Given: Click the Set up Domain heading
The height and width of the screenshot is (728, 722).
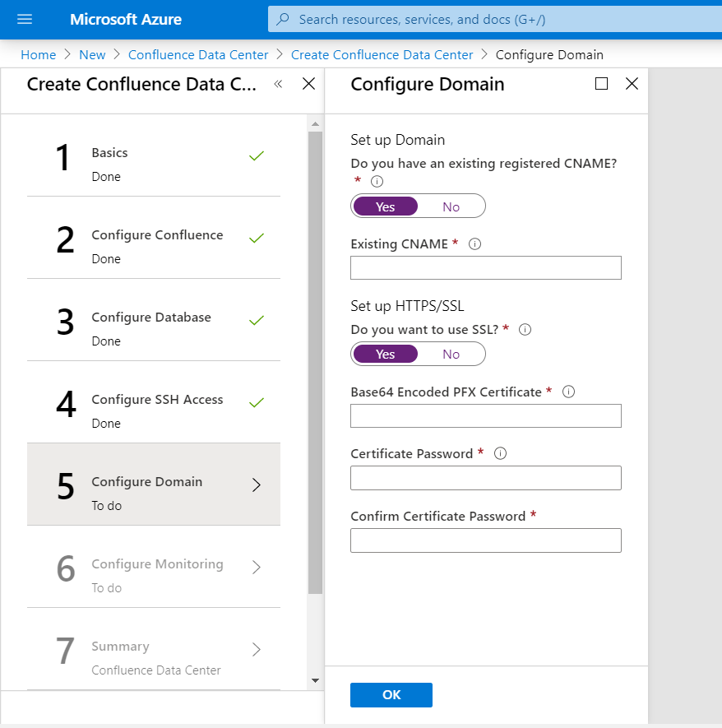Looking at the screenshot, I should point(398,140).
